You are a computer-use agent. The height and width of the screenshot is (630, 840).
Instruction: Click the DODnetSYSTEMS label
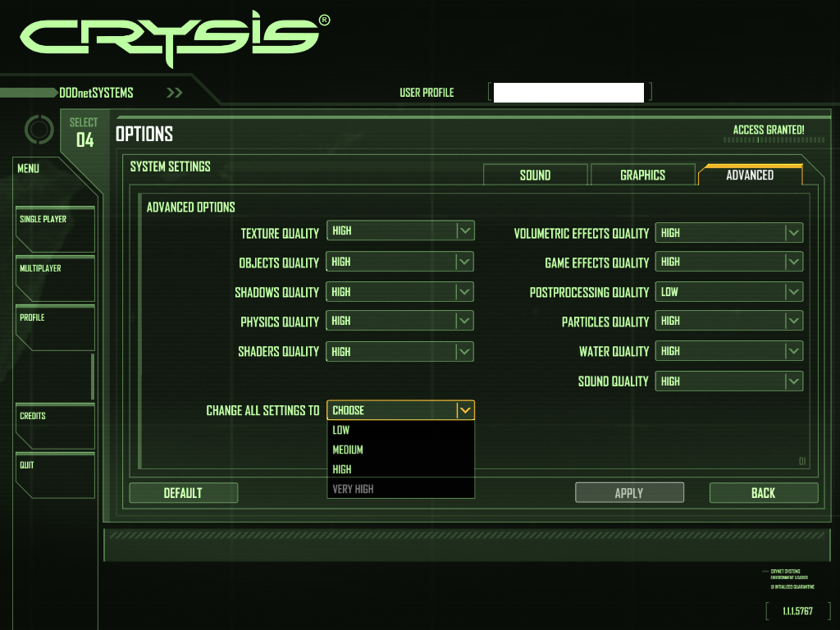96,93
